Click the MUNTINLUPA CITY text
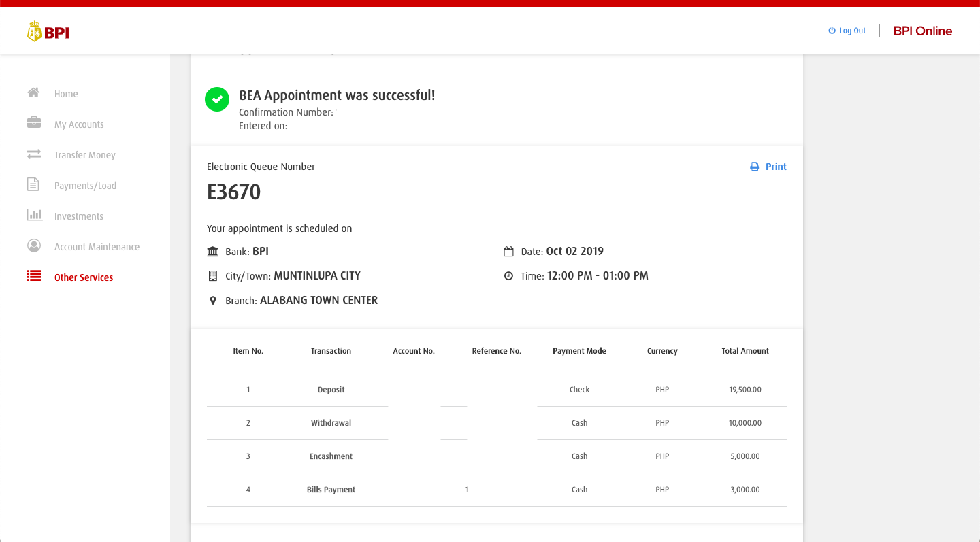The width and height of the screenshot is (980, 542). tap(317, 275)
